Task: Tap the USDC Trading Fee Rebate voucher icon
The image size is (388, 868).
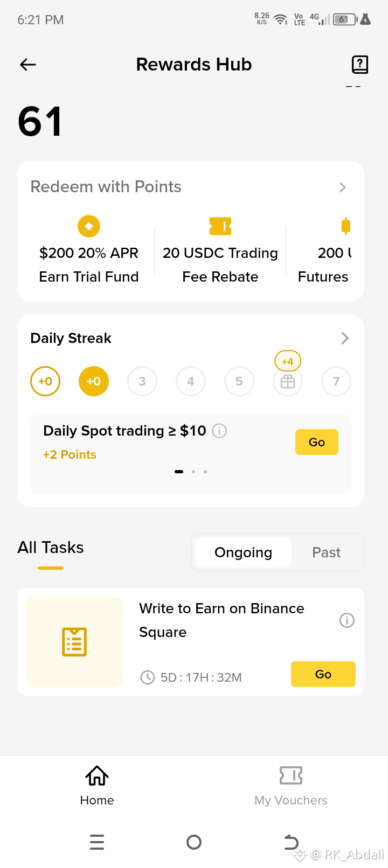Action: (x=220, y=226)
